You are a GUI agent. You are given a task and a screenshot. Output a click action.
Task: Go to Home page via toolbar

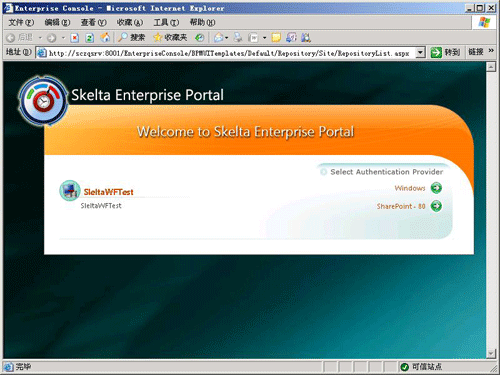click(105, 37)
